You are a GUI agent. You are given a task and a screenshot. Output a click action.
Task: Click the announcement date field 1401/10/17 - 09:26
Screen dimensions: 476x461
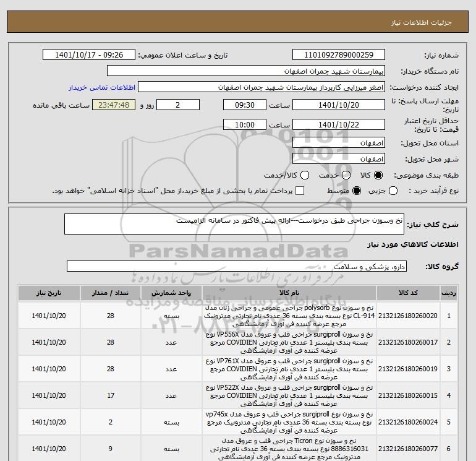(89, 55)
